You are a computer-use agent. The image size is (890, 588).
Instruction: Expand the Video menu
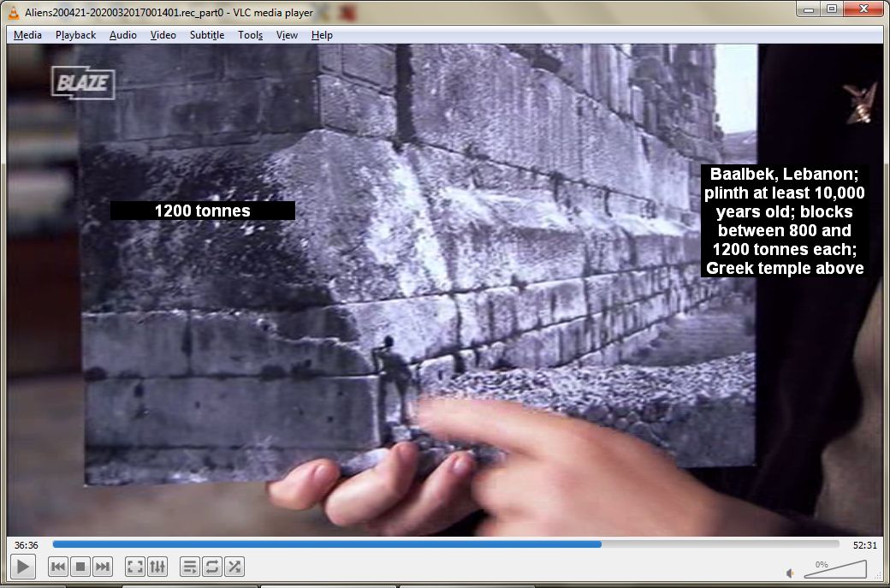(163, 35)
